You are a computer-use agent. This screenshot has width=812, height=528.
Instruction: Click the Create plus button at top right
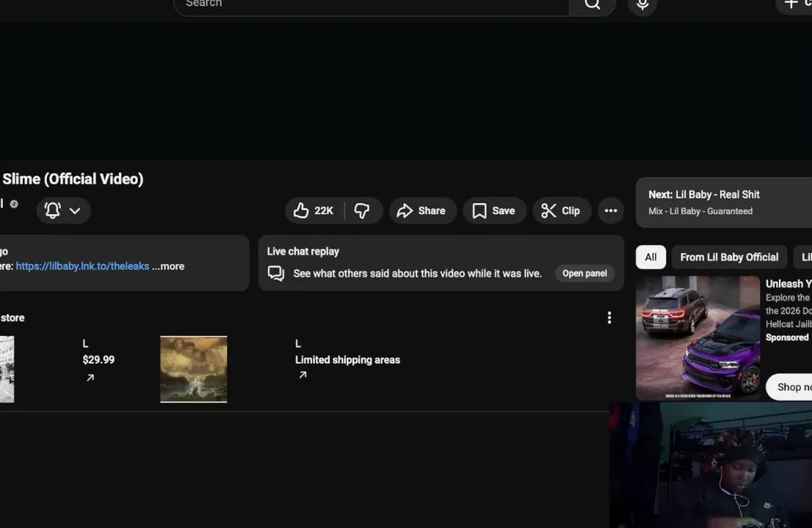795,4
